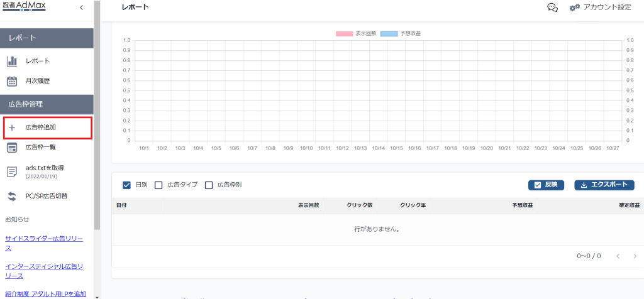Click the 10/15 label on chart axis

tap(396, 148)
